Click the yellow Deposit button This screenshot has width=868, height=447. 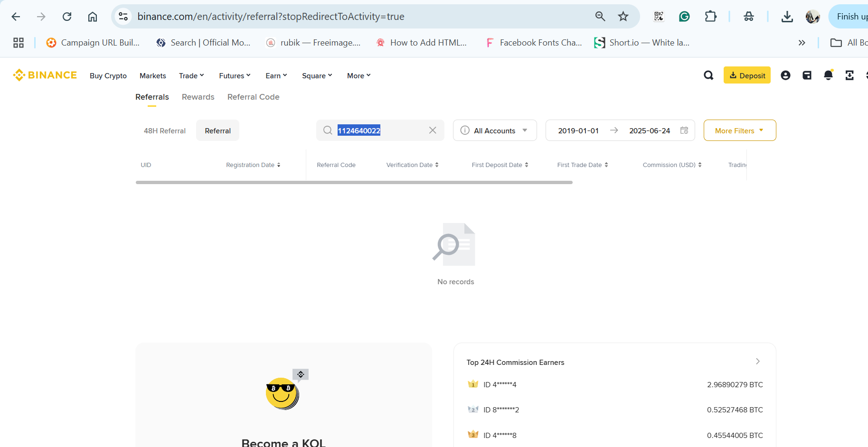pyautogui.click(x=747, y=75)
